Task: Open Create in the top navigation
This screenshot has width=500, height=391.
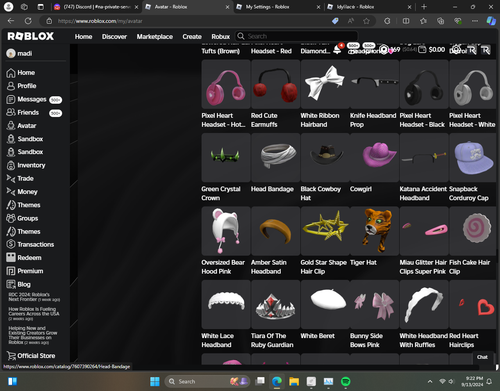Action: tap(192, 37)
